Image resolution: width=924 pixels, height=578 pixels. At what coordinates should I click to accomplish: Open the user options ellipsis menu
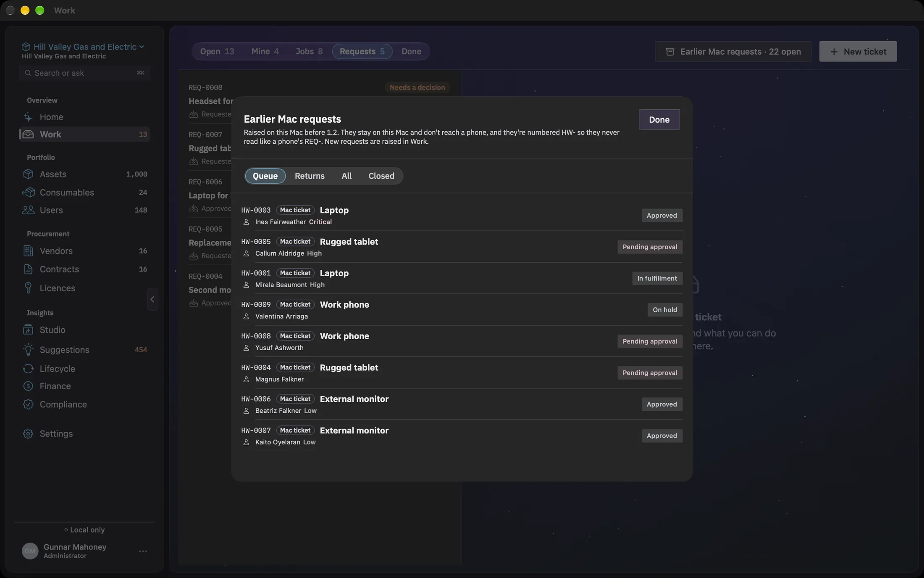point(143,551)
